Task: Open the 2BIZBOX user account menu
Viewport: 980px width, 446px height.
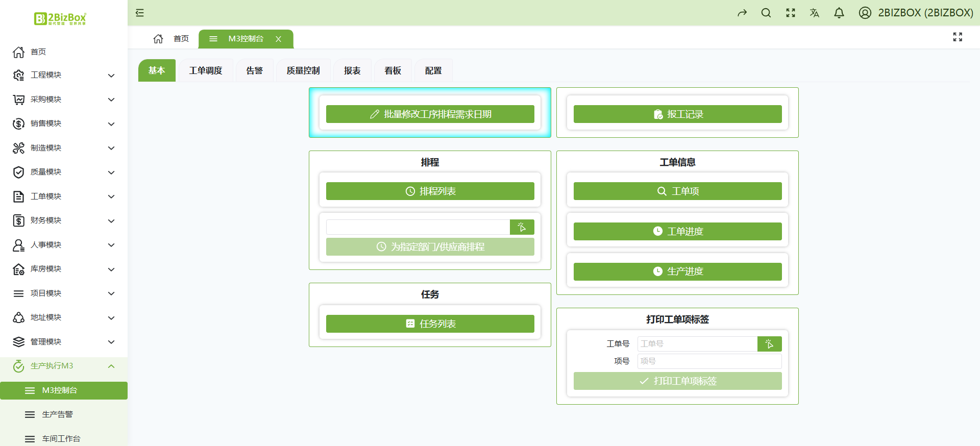Action: tap(916, 13)
